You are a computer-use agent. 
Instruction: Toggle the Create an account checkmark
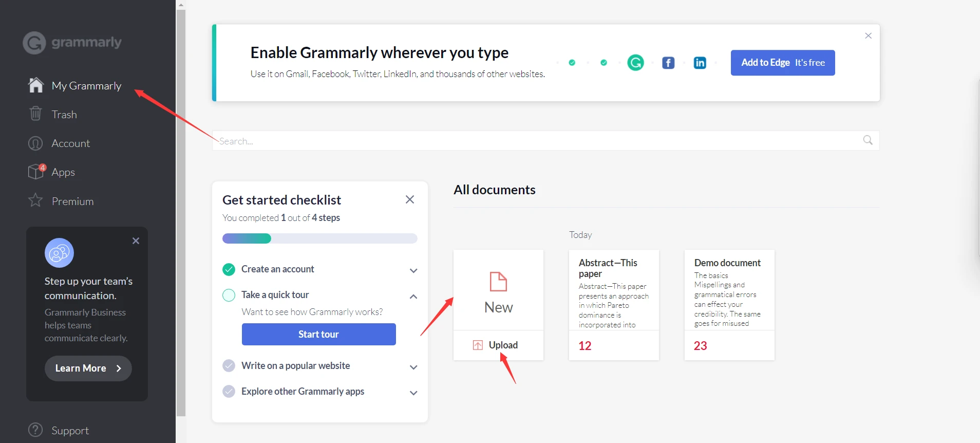tap(229, 269)
